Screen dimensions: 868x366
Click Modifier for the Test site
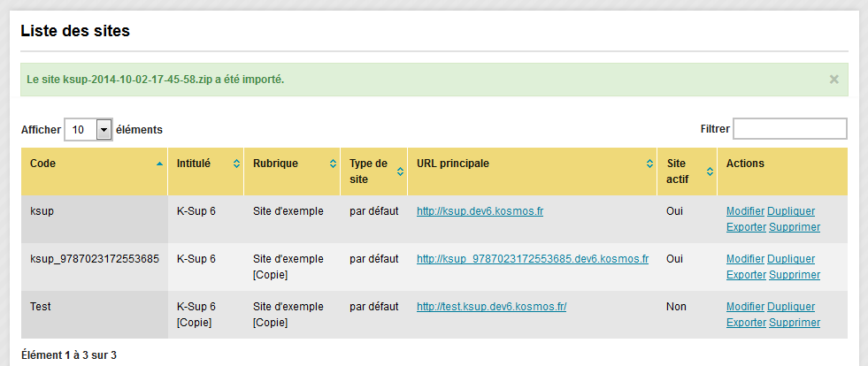pyautogui.click(x=745, y=306)
